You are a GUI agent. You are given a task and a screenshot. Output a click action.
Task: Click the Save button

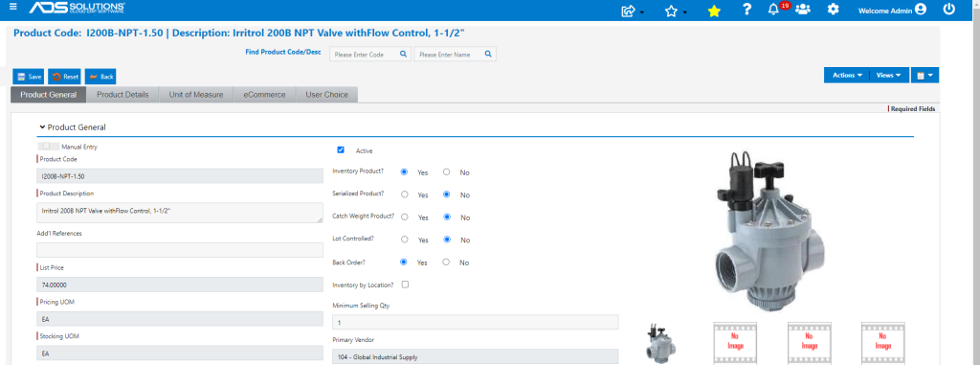click(28, 77)
